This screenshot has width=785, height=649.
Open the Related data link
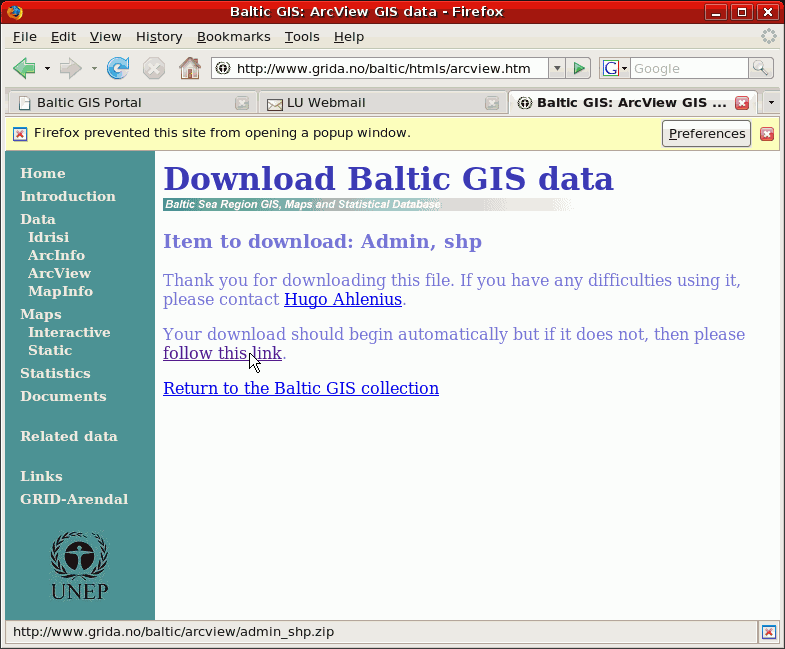(x=69, y=437)
